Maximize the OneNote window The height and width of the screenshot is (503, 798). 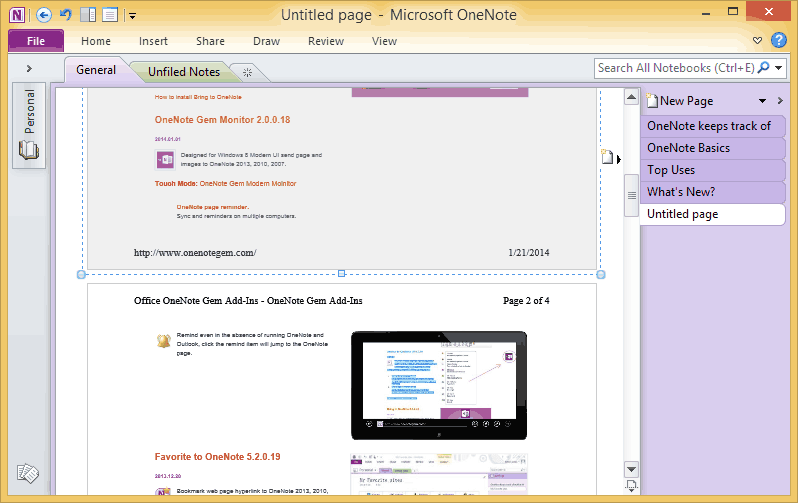click(733, 12)
